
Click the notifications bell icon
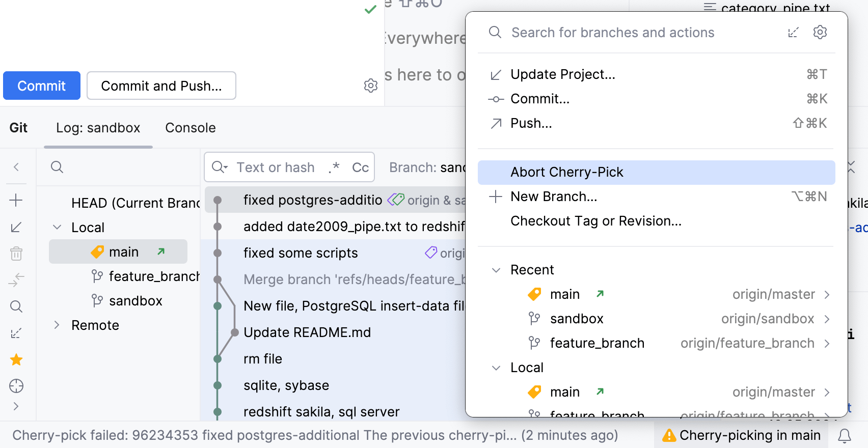tap(845, 435)
